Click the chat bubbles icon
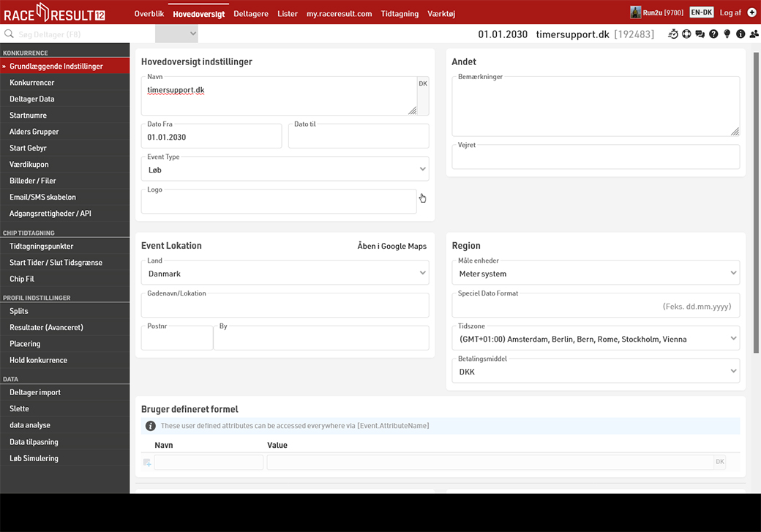This screenshot has width=761, height=532. click(700, 34)
